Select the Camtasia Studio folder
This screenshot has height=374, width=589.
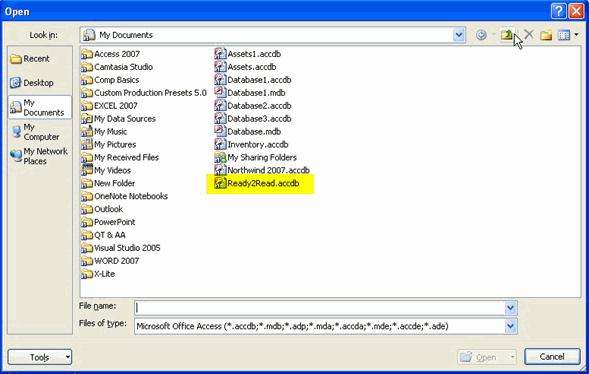point(117,67)
